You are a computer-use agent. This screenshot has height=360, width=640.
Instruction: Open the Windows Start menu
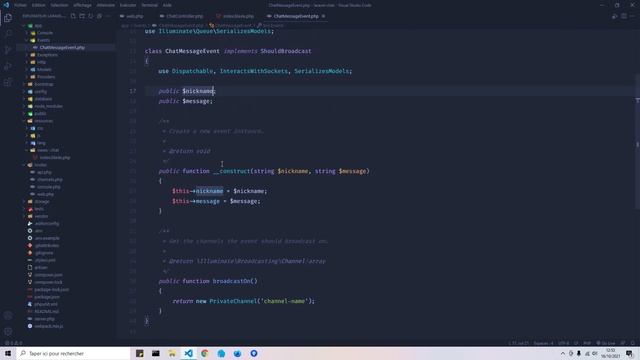(x=8, y=353)
